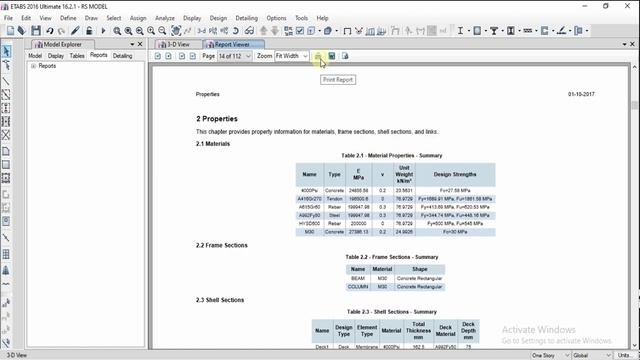Viewport: 640px width, 360px height.
Task: Click the Undo arrow icon
Action: tap(50, 31)
